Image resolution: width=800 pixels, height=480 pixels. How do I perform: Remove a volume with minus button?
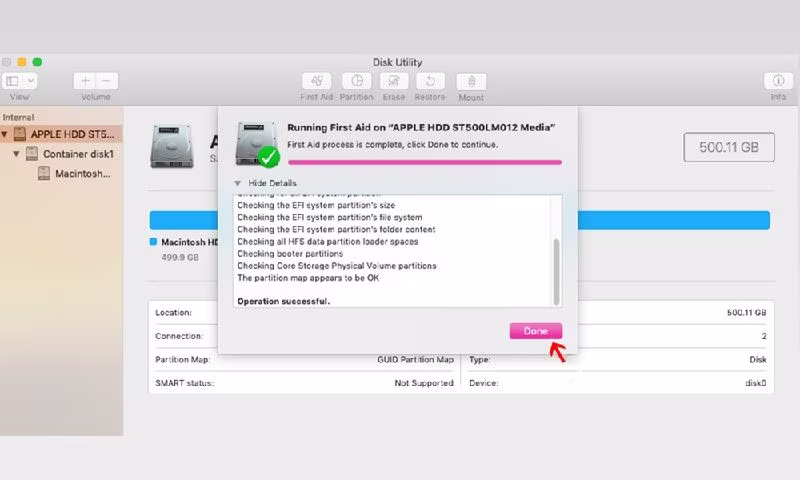coord(107,81)
